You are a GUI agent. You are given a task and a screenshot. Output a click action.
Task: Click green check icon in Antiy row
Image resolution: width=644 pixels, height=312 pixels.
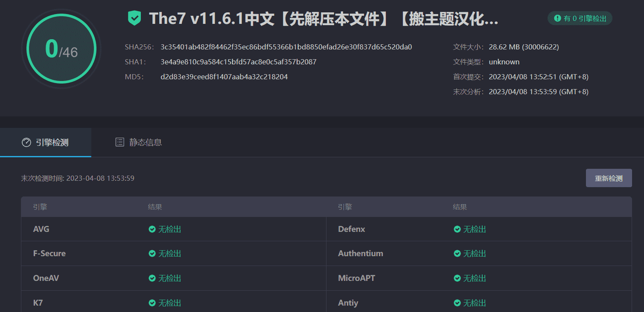[x=457, y=303]
